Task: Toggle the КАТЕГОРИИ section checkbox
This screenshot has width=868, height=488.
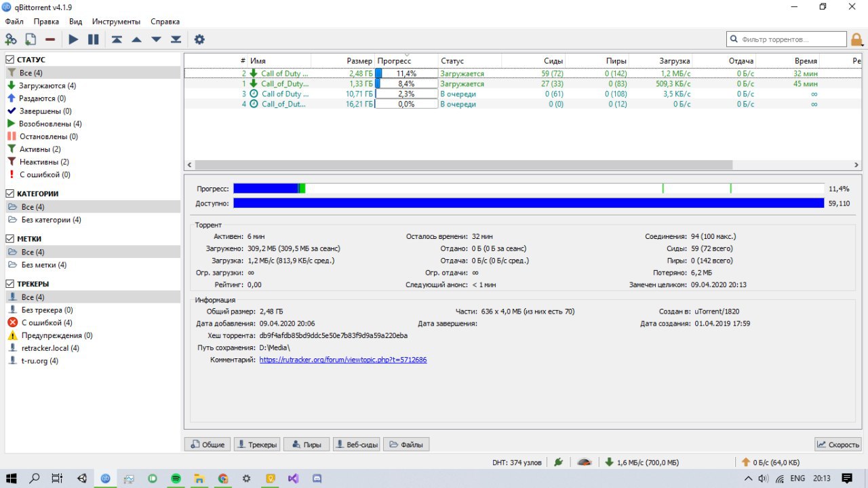Action: point(10,193)
